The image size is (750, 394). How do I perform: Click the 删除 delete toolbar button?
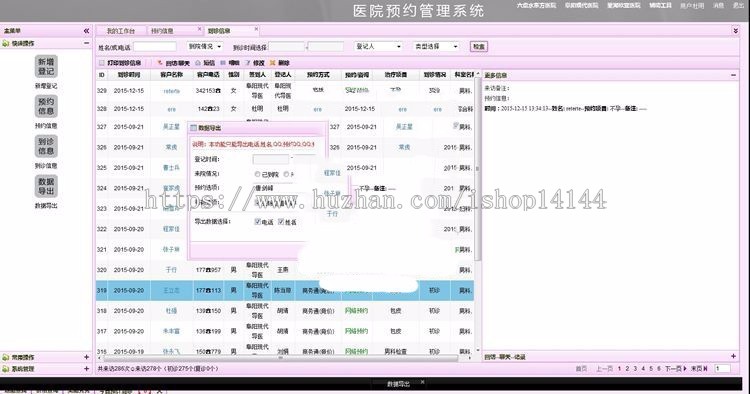[280, 63]
